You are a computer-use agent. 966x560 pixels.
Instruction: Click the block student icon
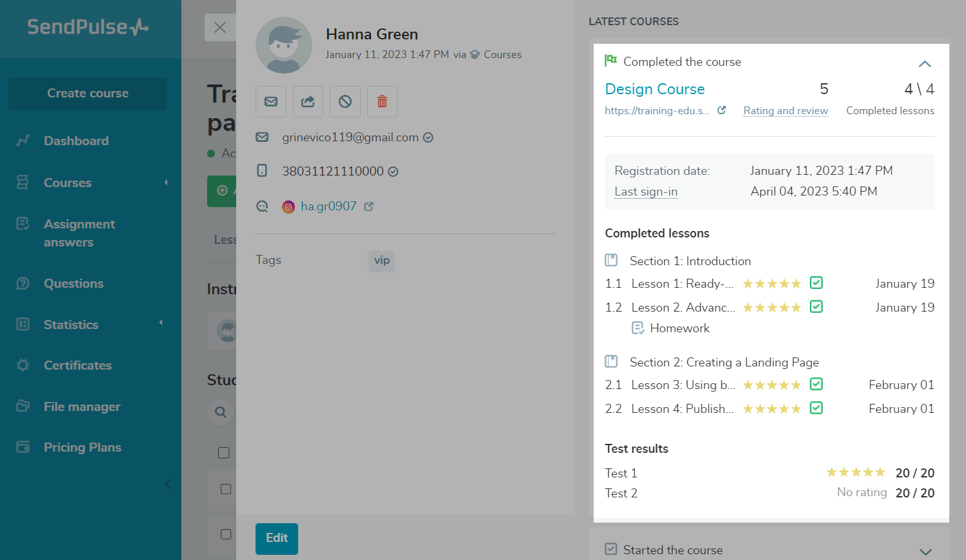pos(345,101)
